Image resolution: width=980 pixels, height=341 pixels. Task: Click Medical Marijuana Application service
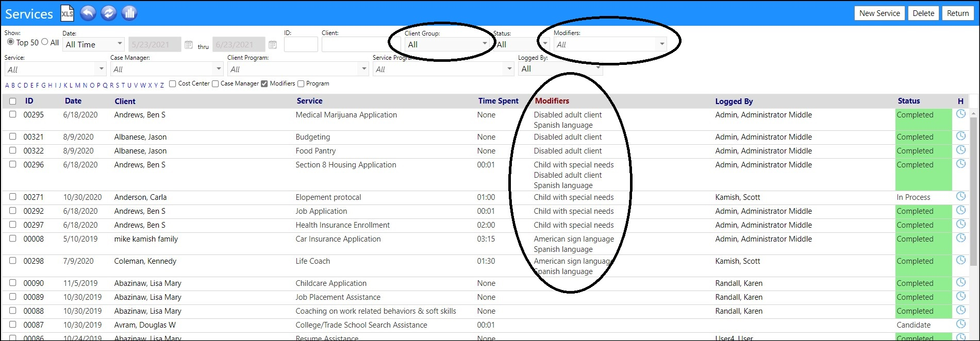tap(346, 115)
